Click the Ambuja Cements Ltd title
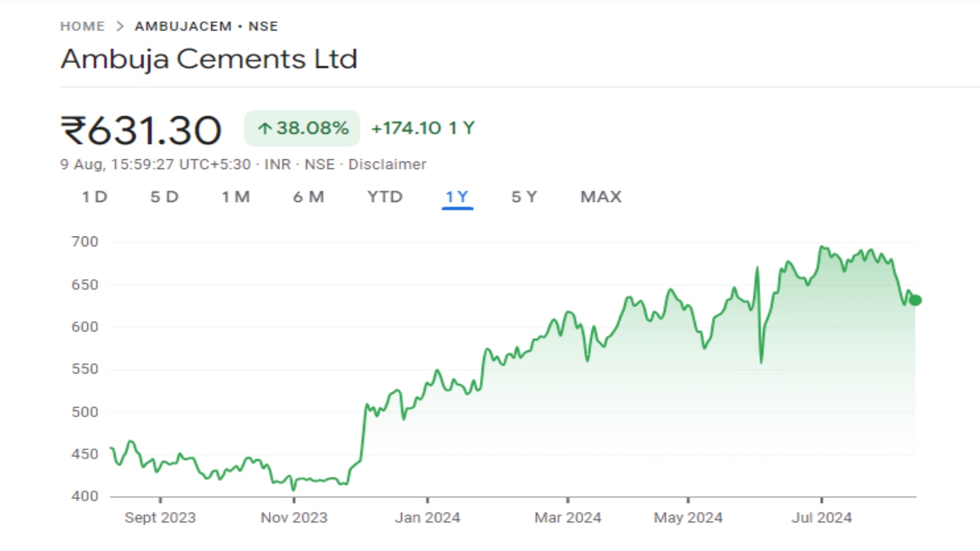980x551 pixels. [x=209, y=59]
